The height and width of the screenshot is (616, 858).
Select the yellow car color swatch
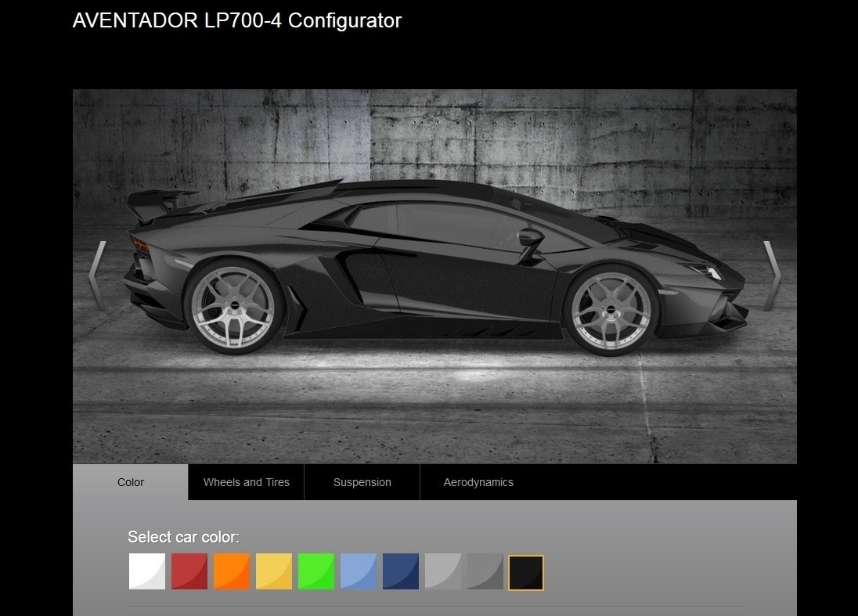tap(274, 571)
